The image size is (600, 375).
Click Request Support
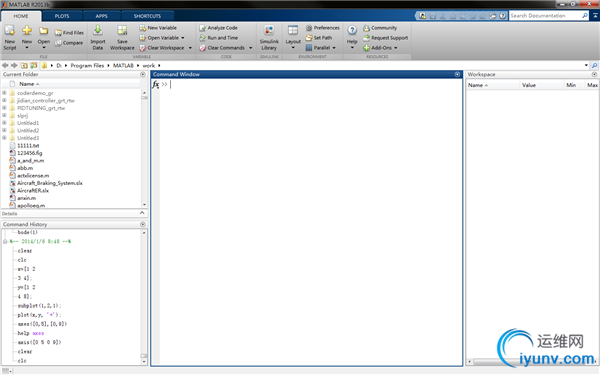click(385, 38)
